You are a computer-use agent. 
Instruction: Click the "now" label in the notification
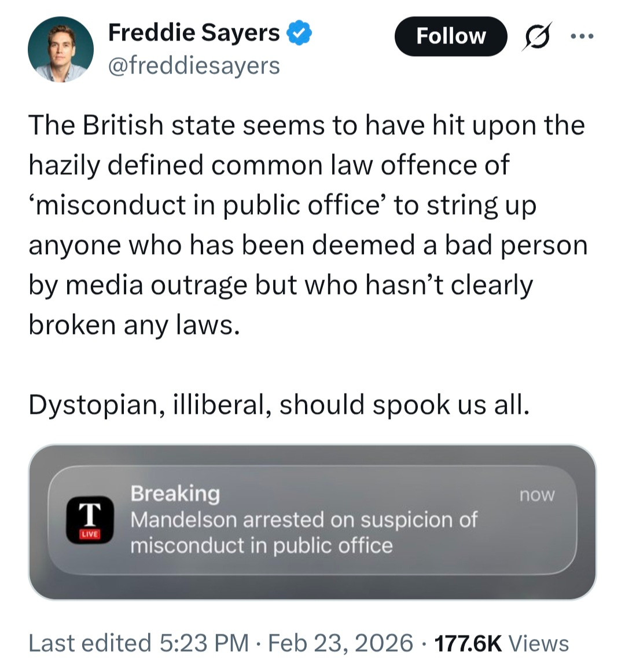click(536, 495)
